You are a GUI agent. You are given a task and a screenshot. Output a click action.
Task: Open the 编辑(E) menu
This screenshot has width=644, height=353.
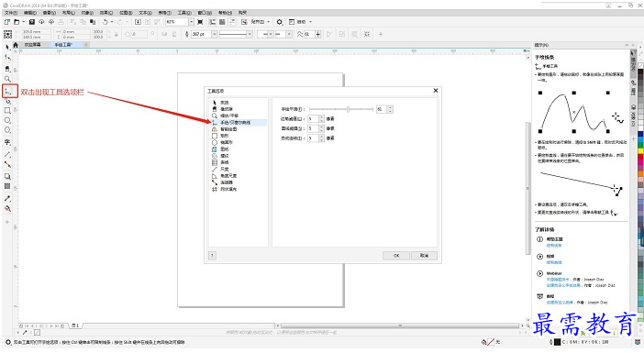[30, 13]
